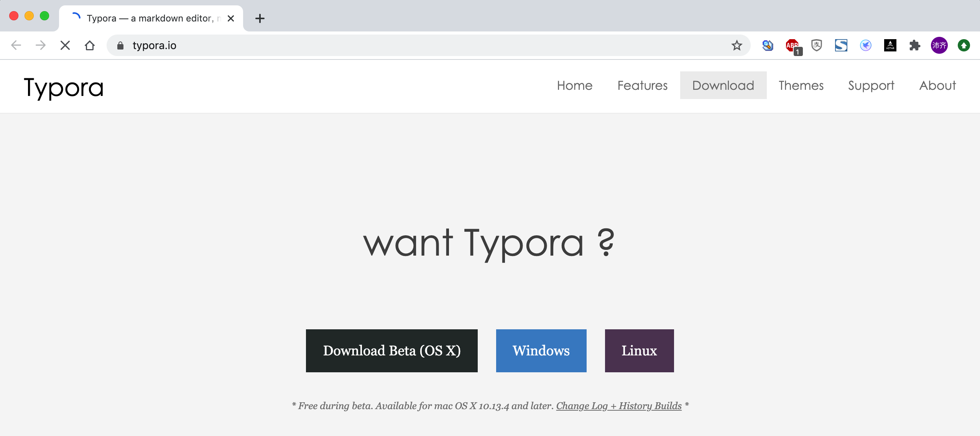Open the shield extension icon
Screen dimensions: 980x436
point(817,45)
